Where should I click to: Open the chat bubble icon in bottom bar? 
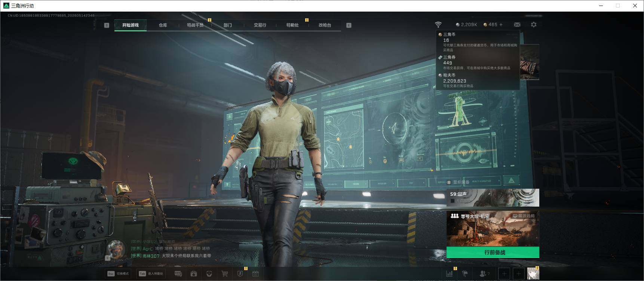(x=178, y=274)
